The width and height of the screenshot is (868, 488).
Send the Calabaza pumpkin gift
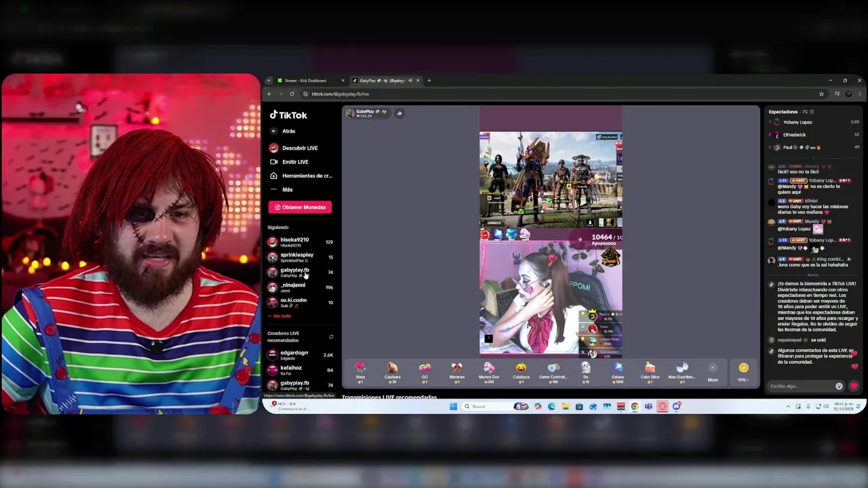(521, 371)
